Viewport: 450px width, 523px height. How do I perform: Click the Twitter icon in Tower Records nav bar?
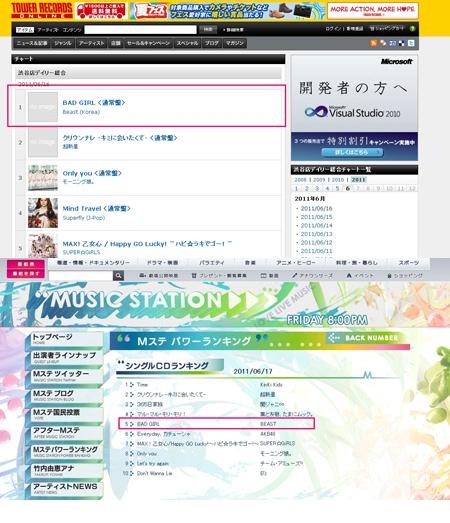(411, 43)
